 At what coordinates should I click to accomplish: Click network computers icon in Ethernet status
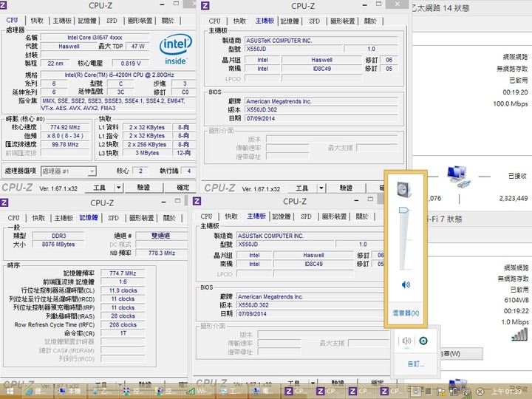pos(458,176)
